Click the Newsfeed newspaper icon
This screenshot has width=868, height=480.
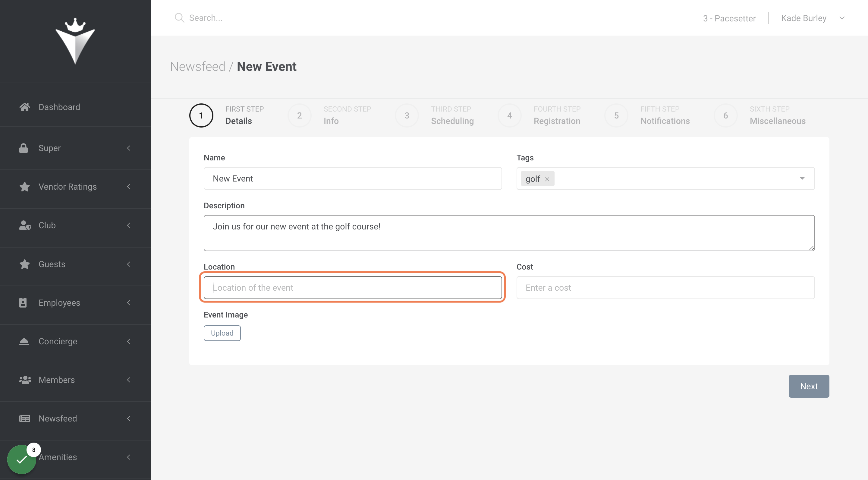click(x=25, y=418)
